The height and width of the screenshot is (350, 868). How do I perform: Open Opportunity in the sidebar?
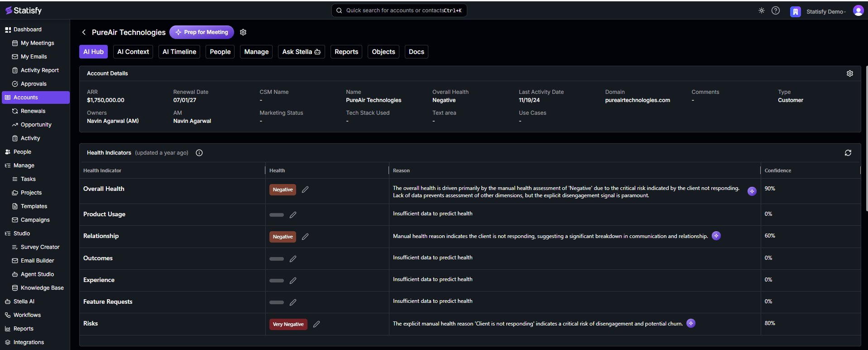[x=35, y=125]
